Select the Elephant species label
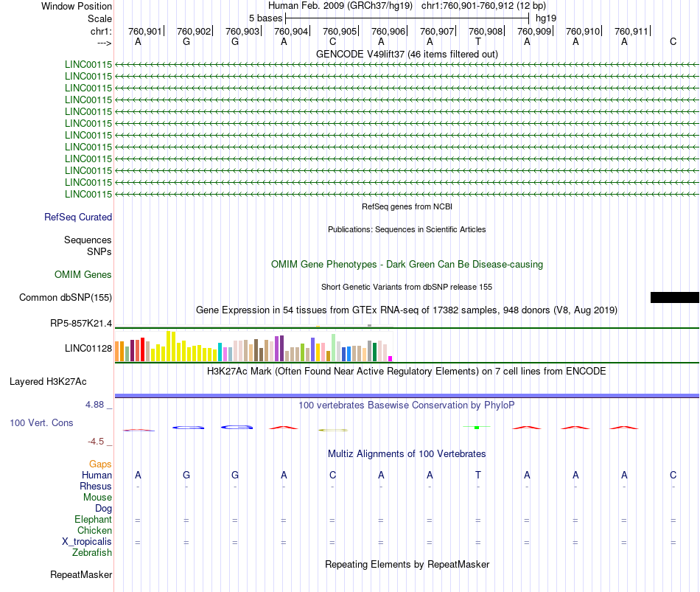 94,519
